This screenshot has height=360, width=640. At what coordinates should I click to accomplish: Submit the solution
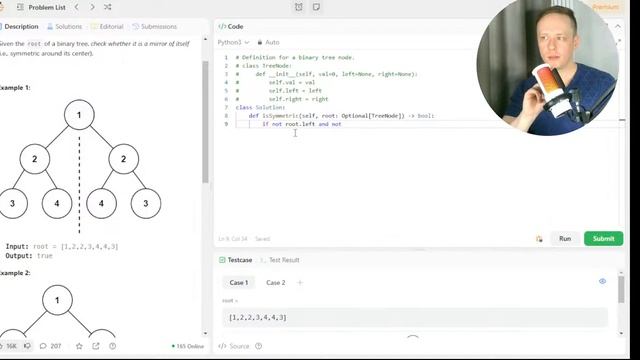[x=603, y=239]
